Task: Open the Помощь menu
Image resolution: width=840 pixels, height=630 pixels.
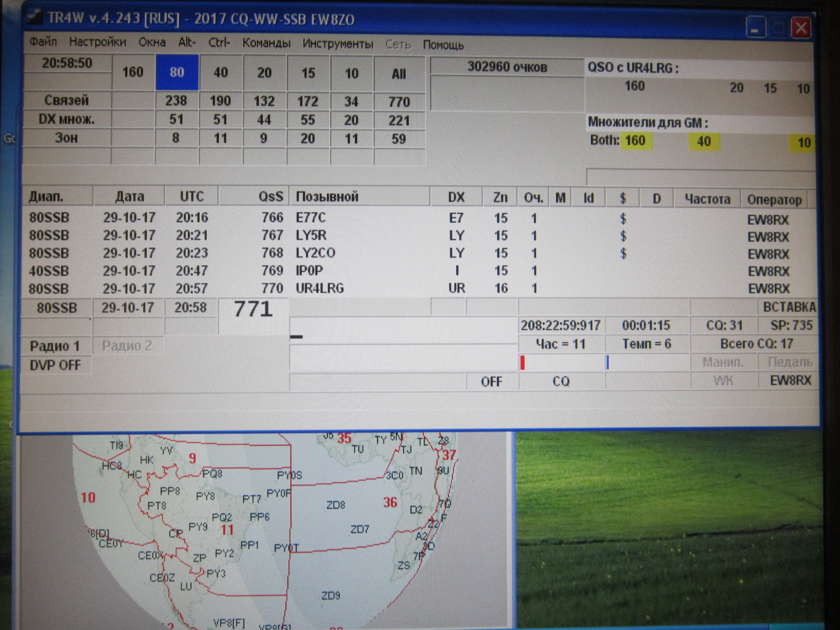Action: [x=443, y=45]
